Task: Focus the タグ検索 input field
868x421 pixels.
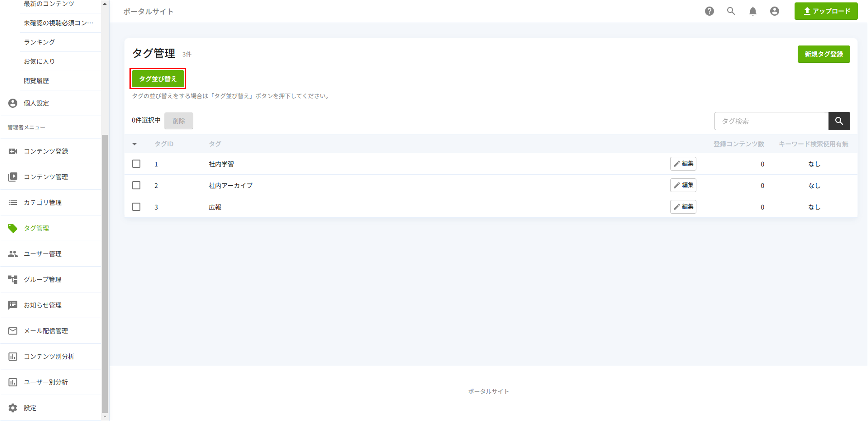Action: pos(771,121)
